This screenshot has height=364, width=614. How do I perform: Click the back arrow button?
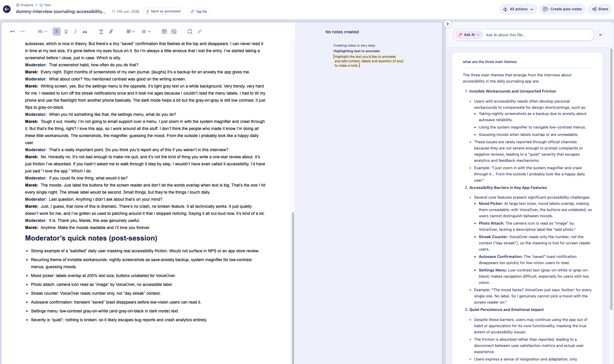[x=7, y=9]
